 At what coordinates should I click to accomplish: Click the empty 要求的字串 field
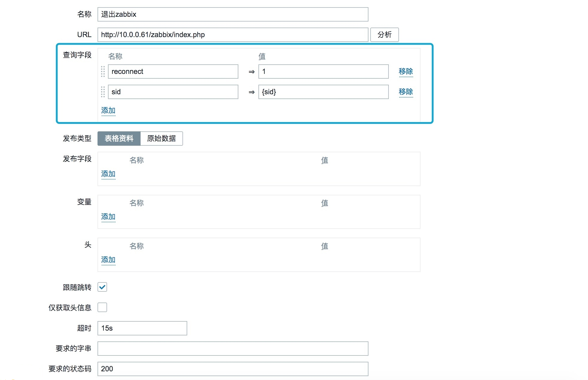coord(233,349)
